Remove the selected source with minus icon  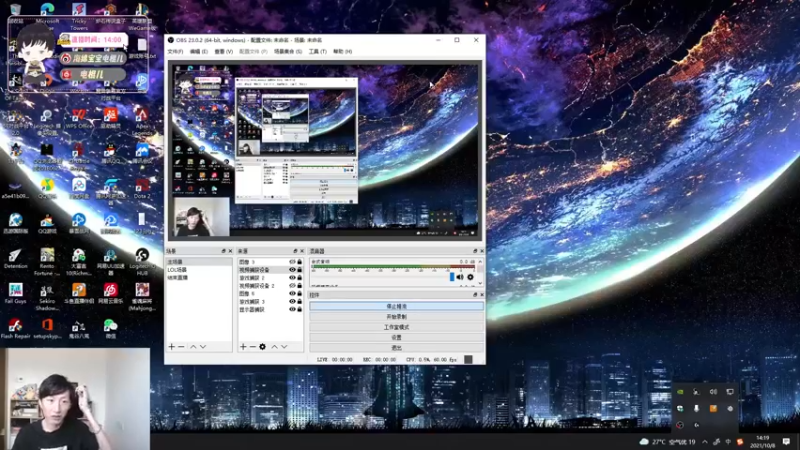coord(252,347)
